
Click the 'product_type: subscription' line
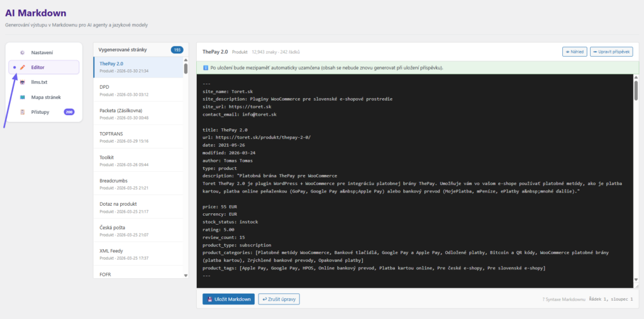coord(237,245)
